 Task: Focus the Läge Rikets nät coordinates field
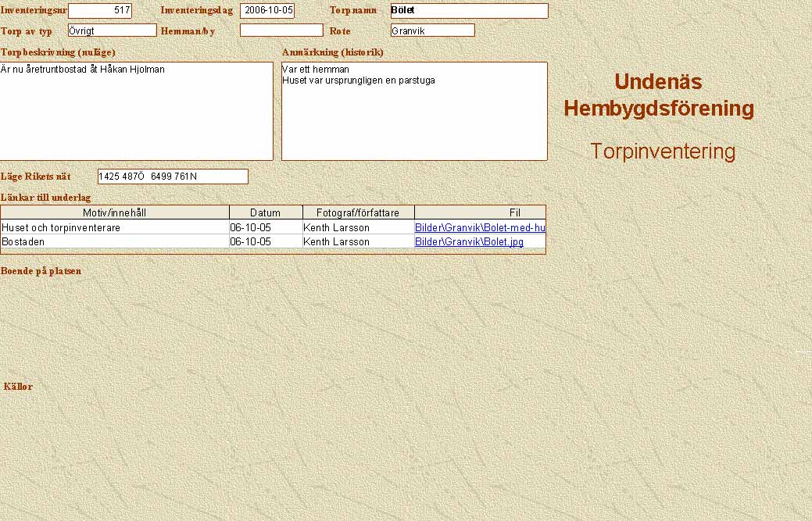(x=173, y=177)
